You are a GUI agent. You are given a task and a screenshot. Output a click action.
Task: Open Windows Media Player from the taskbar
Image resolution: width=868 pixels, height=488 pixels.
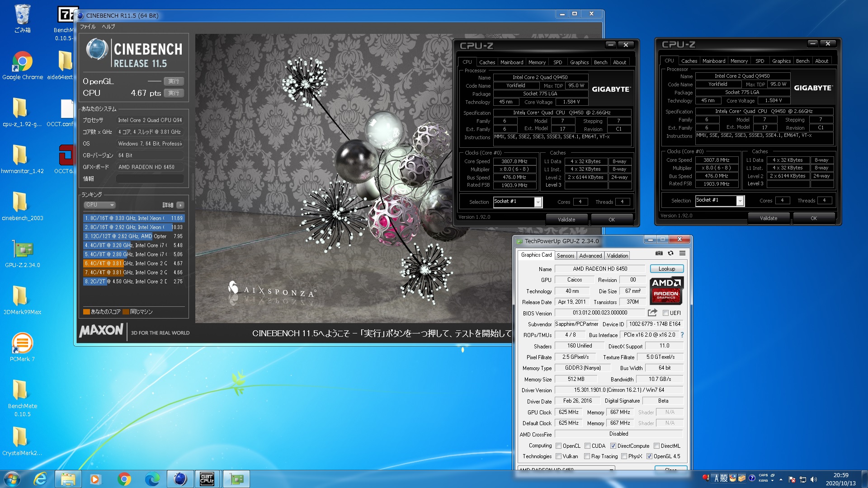coord(95,479)
